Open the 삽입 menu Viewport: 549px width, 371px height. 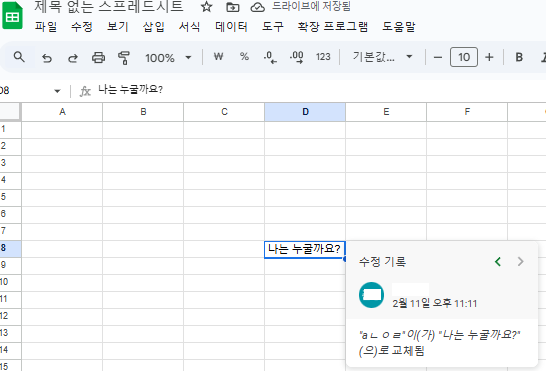pos(153,27)
